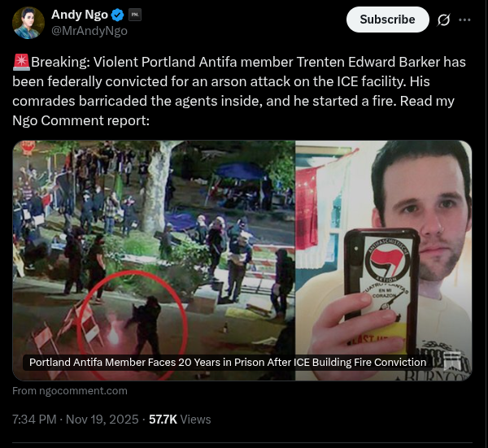Click the card headline about ICE Building Fire
This screenshot has height=448, width=488.
[228, 363]
